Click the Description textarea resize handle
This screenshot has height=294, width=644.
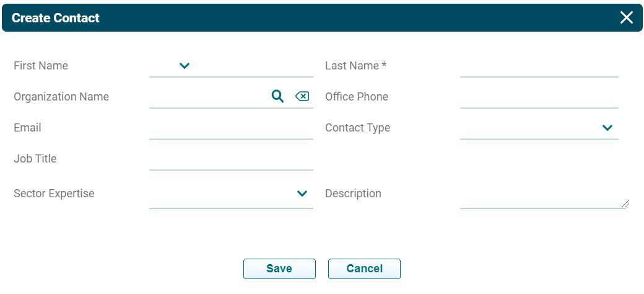coord(625,203)
